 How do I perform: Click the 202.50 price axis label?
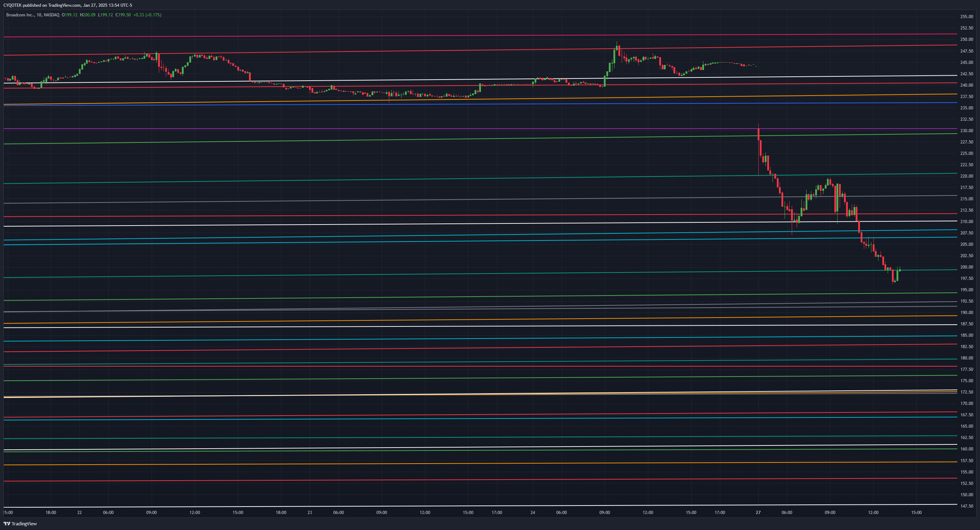pyautogui.click(x=967, y=256)
